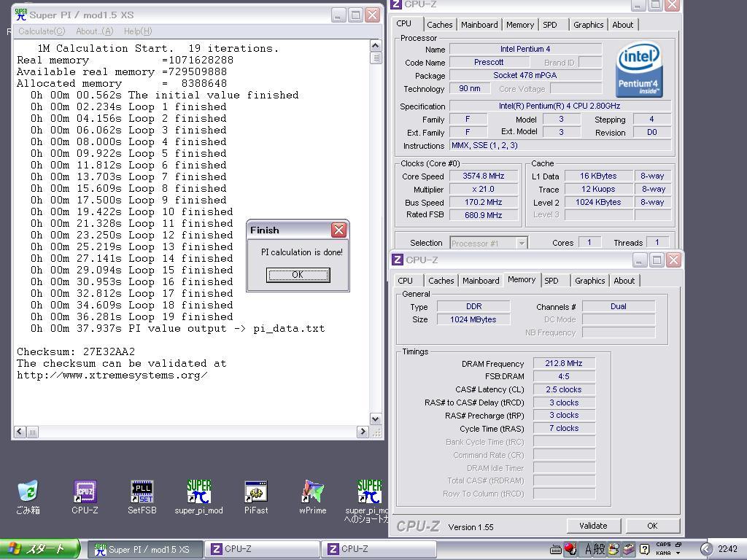
Task: Click the Code Name Prescott field
Action: [x=489, y=63]
